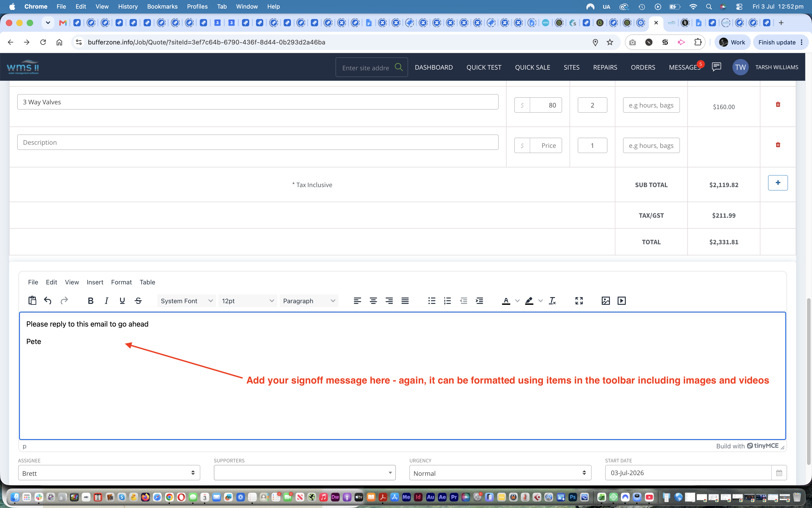This screenshot has width=812, height=508.
Task: Center align the text
Action: point(373,301)
